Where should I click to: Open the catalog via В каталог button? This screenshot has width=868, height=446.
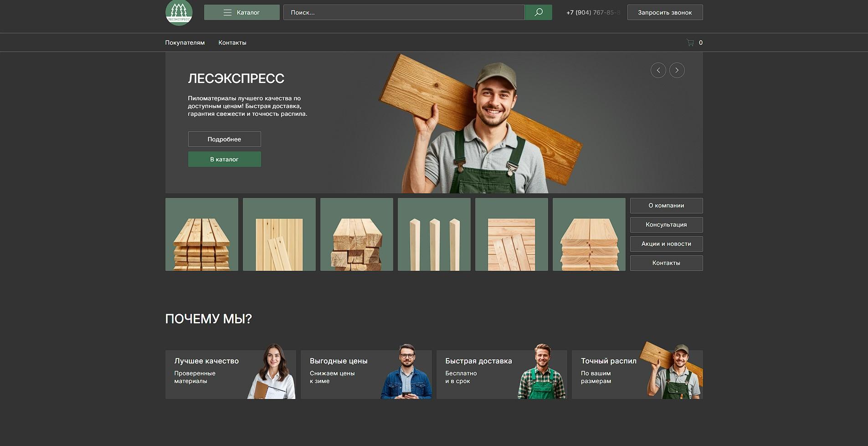coord(224,159)
